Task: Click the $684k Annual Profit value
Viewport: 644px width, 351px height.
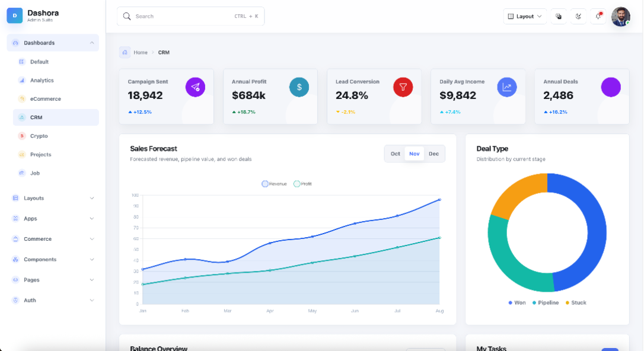Action: coord(248,95)
